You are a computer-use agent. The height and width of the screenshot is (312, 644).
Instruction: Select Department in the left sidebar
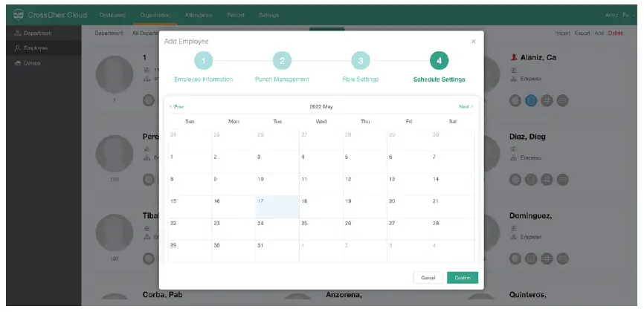pos(44,33)
